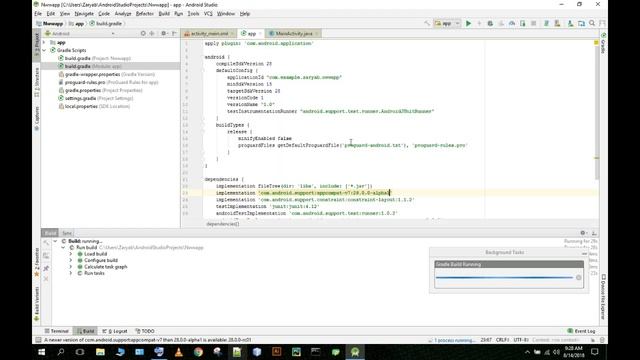
Task: Expand the Load build node
Action: tap(71, 254)
